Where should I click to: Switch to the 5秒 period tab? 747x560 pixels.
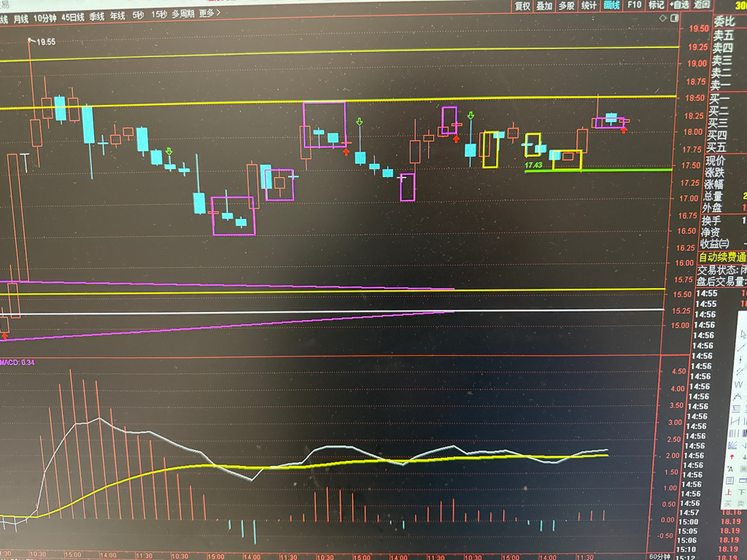coord(138,15)
